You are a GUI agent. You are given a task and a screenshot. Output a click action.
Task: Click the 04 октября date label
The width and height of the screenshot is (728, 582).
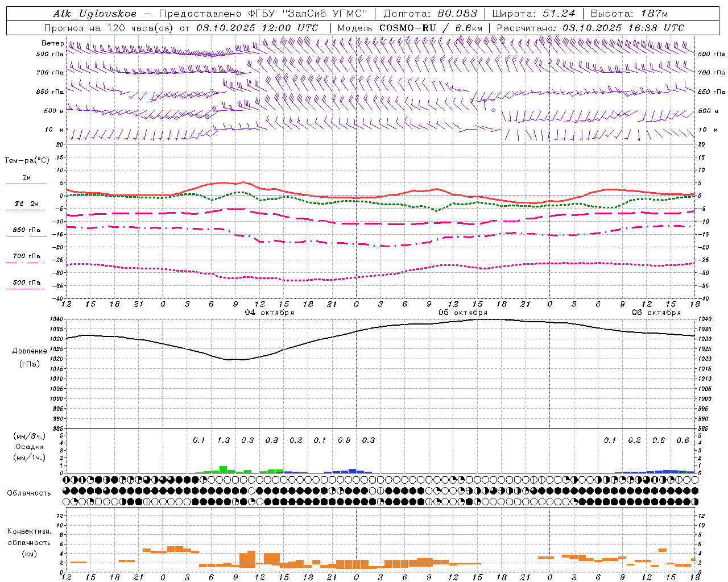(x=270, y=313)
